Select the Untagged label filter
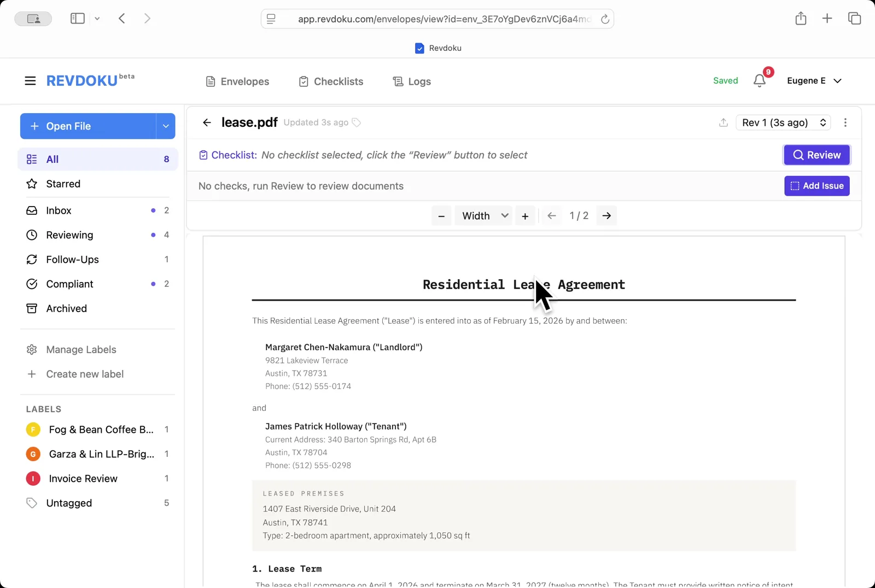The width and height of the screenshot is (875, 588). (69, 503)
